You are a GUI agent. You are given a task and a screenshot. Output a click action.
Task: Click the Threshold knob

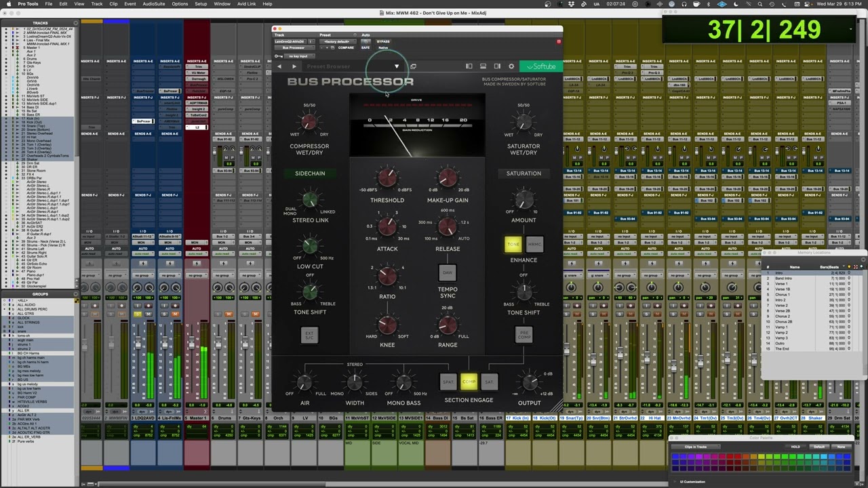(x=387, y=178)
